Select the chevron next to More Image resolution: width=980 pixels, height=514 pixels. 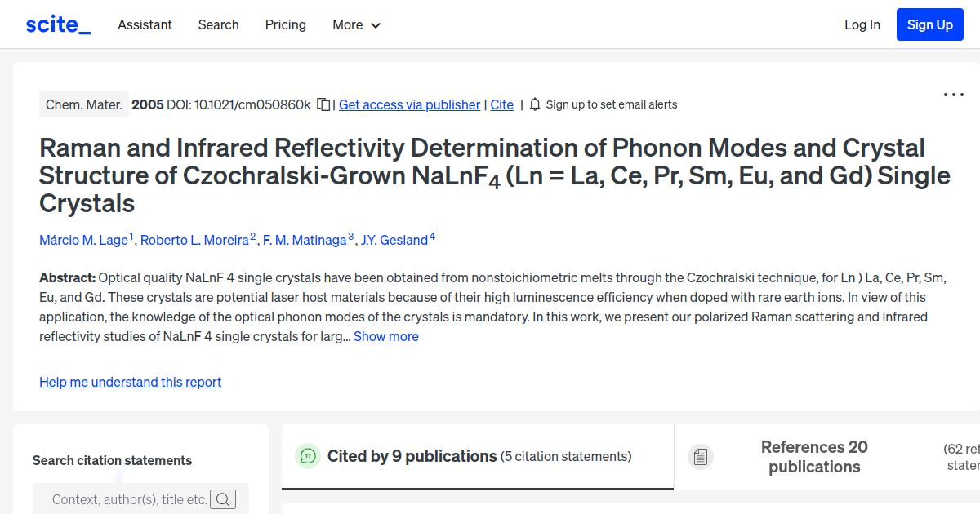point(376,25)
